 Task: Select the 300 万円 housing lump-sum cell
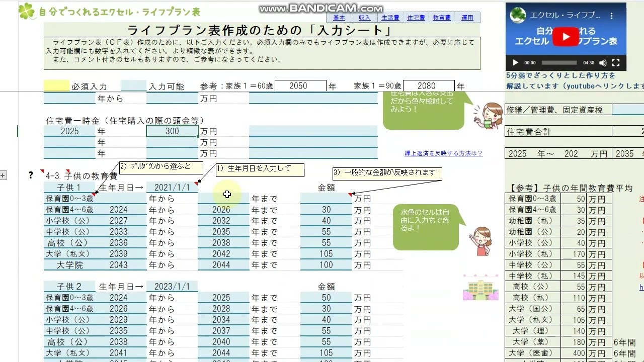173,131
